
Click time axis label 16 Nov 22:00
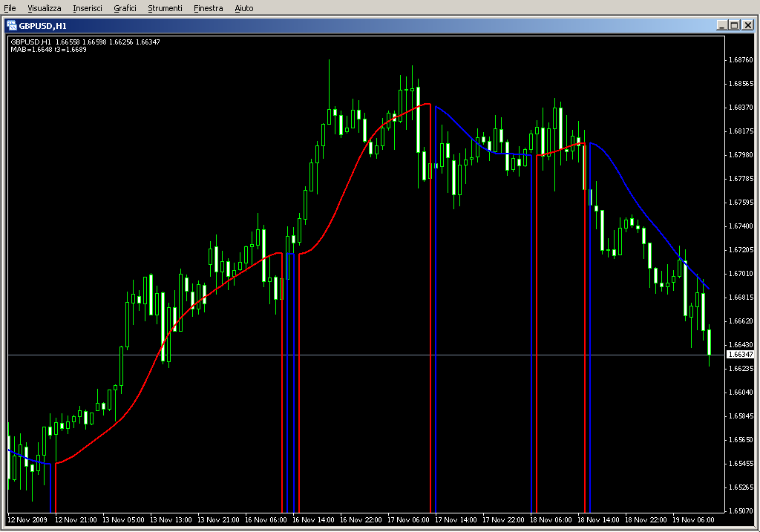[x=361, y=520]
